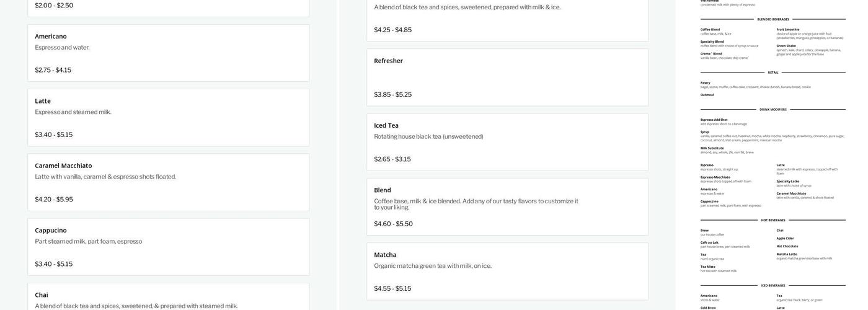Click the Matcha price $4.55 - $5.15
This screenshot has height=310, width=868.
click(x=392, y=288)
